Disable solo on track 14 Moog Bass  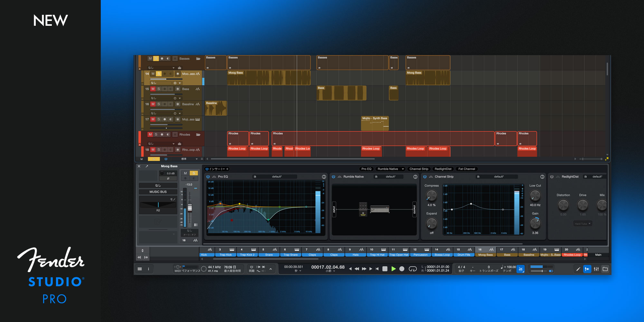coord(158,74)
